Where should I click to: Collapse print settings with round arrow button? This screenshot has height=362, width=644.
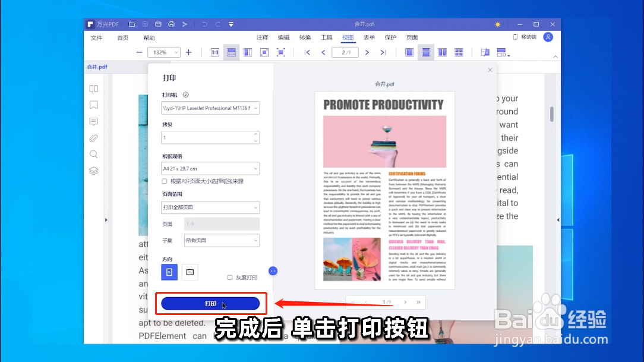[273, 271]
